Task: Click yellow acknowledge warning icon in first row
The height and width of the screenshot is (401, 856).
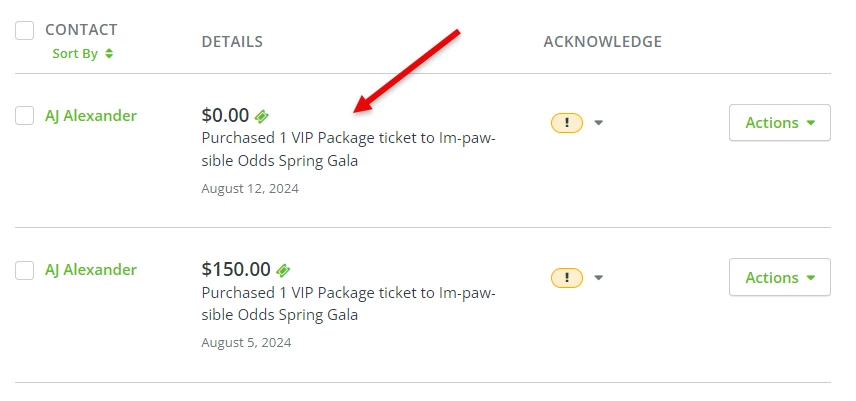Action: [x=567, y=123]
